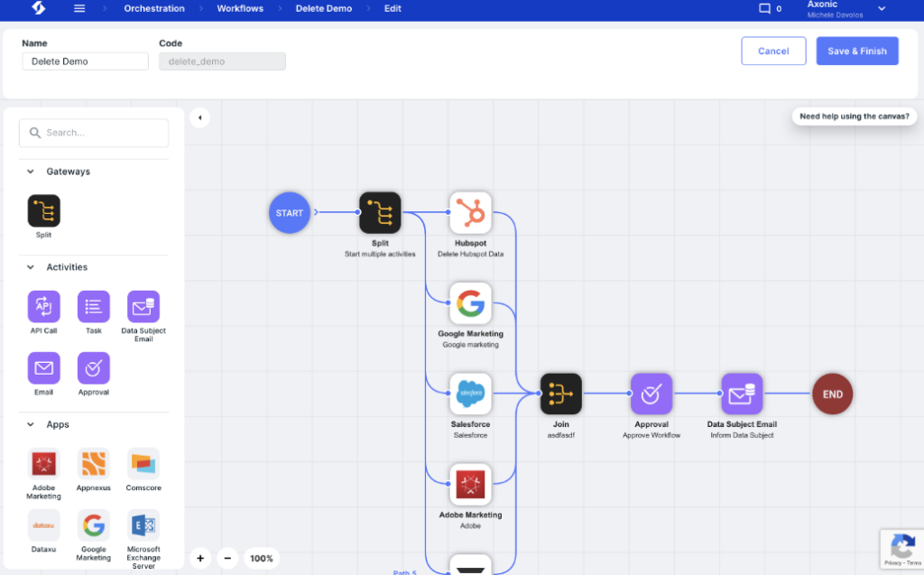Switch to the Workflows breadcrumb
Viewport: 924px width, 575px height.
239,8
